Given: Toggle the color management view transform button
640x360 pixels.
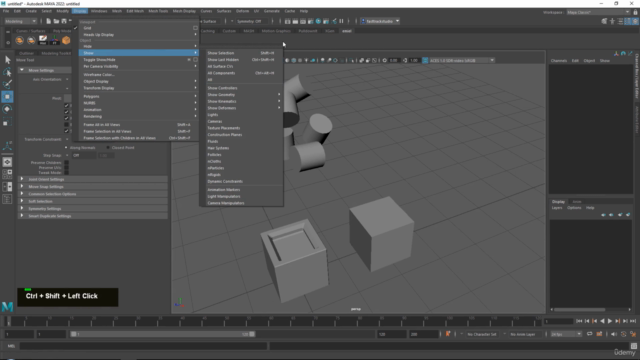Looking at the screenshot, I should point(425,60).
